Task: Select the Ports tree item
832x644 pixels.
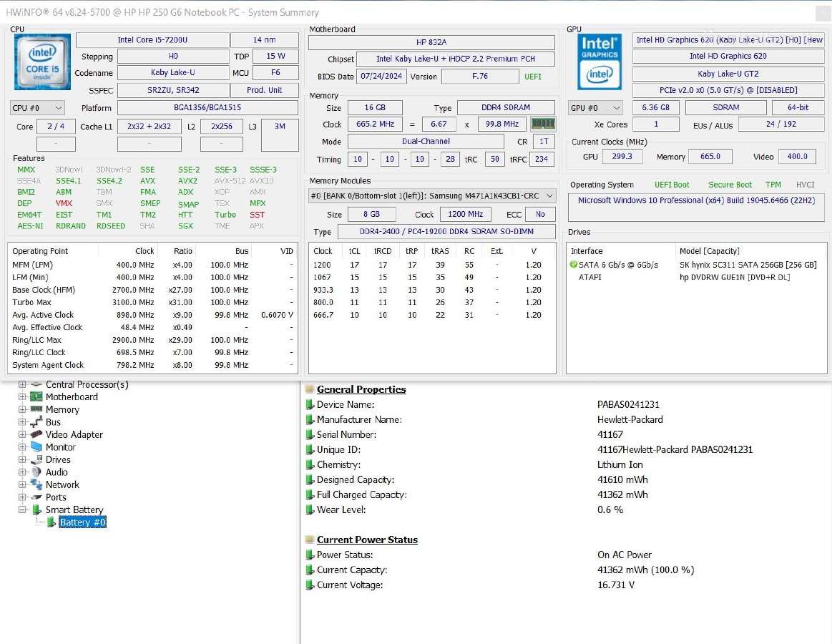Action: point(56,497)
